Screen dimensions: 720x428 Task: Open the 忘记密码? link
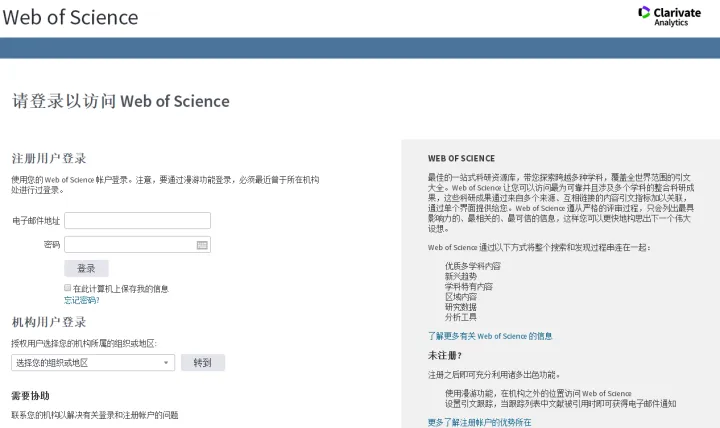tap(82, 300)
